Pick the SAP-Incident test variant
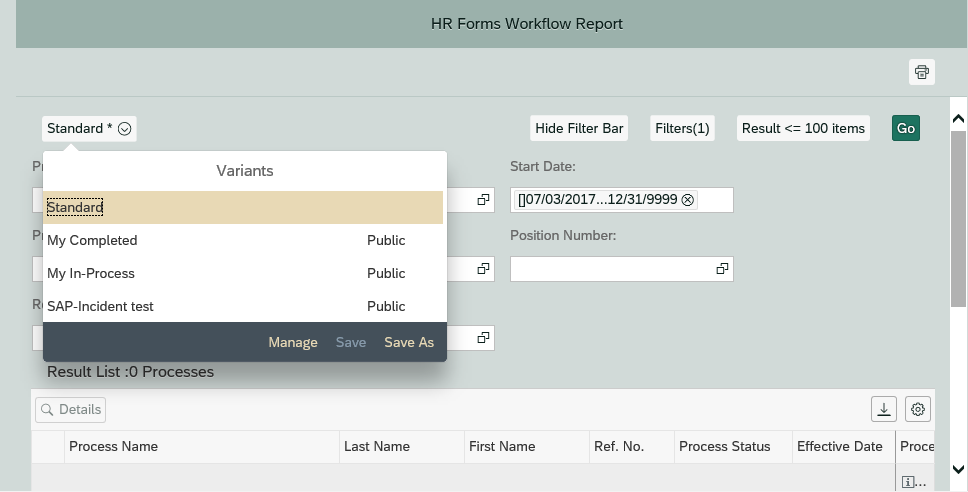Image resolution: width=968 pixels, height=492 pixels. click(x=242, y=307)
